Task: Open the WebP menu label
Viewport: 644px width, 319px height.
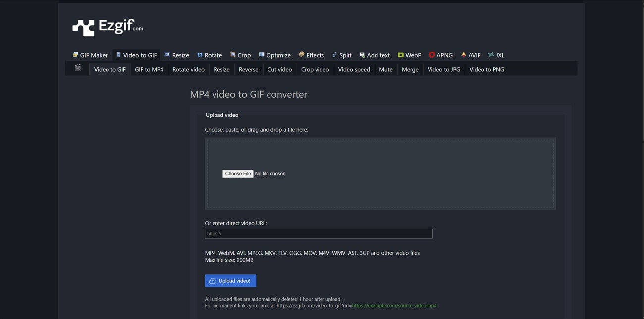Action: point(413,55)
